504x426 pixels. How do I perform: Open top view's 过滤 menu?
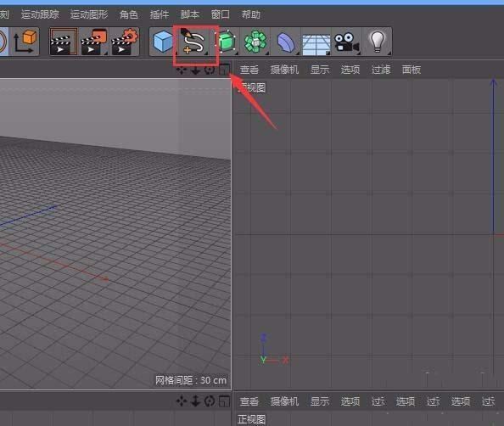coord(381,70)
